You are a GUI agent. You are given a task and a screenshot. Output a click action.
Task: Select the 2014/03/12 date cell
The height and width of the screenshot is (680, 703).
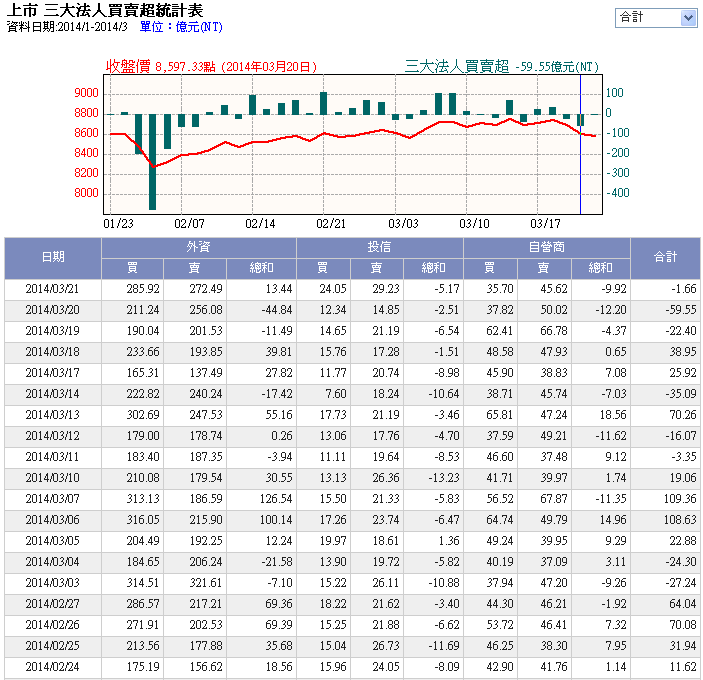click(52, 436)
